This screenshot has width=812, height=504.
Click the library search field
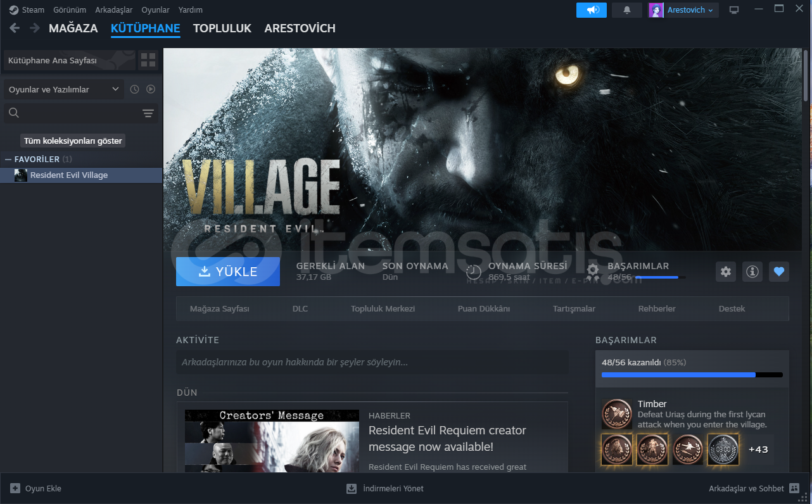click(81, 113)
